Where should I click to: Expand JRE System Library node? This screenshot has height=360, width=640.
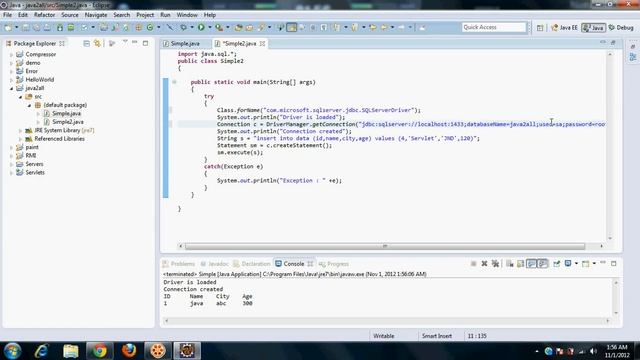[x=20, y=131]
